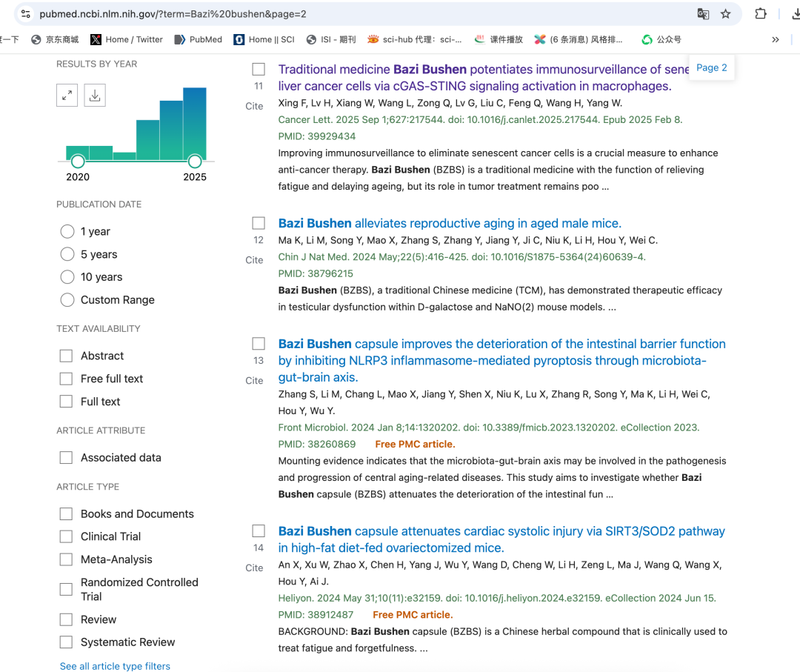Cite result 11 article

(x=254, y=106)
